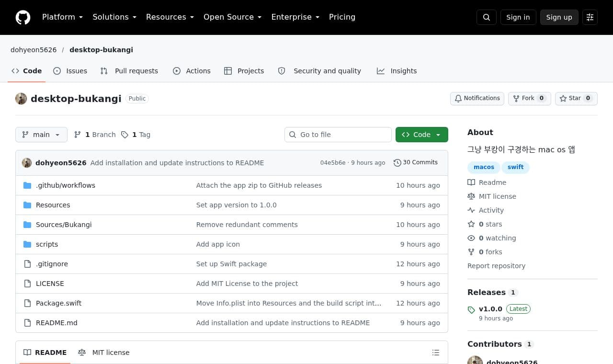Click the Report repository link

pos(496,266)
